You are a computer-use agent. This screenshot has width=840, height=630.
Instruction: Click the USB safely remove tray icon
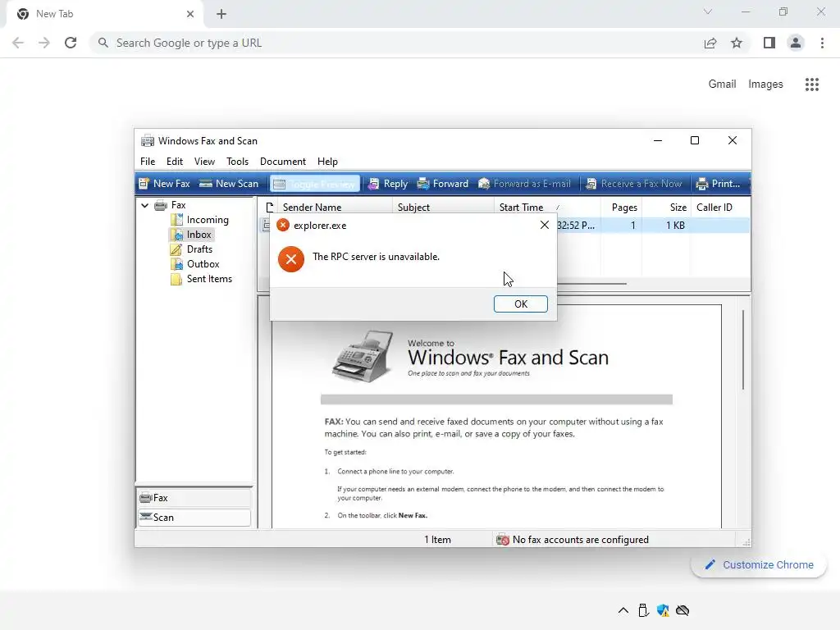coord(643,610)
